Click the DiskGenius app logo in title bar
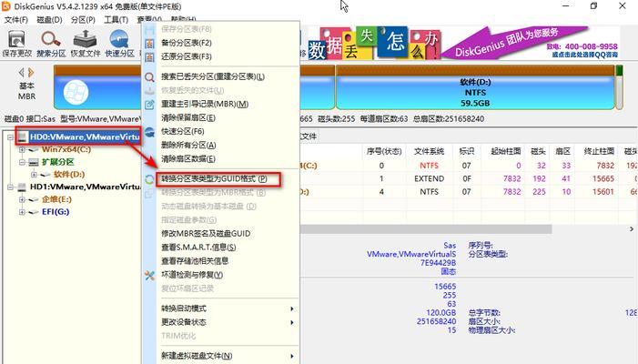The height and width of the screenshot is (364, 638). pos(5,6)
